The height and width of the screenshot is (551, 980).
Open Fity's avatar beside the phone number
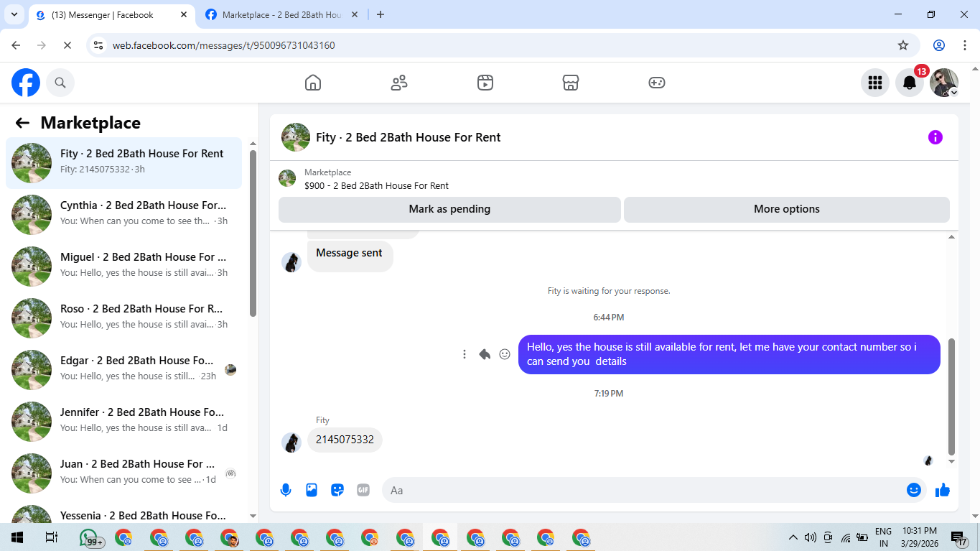(291, 443)
